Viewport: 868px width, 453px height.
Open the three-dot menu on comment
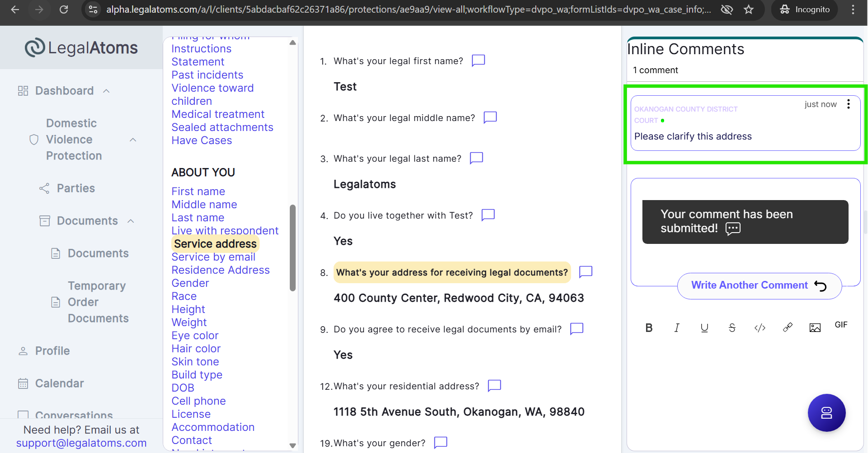coord(849,104)
